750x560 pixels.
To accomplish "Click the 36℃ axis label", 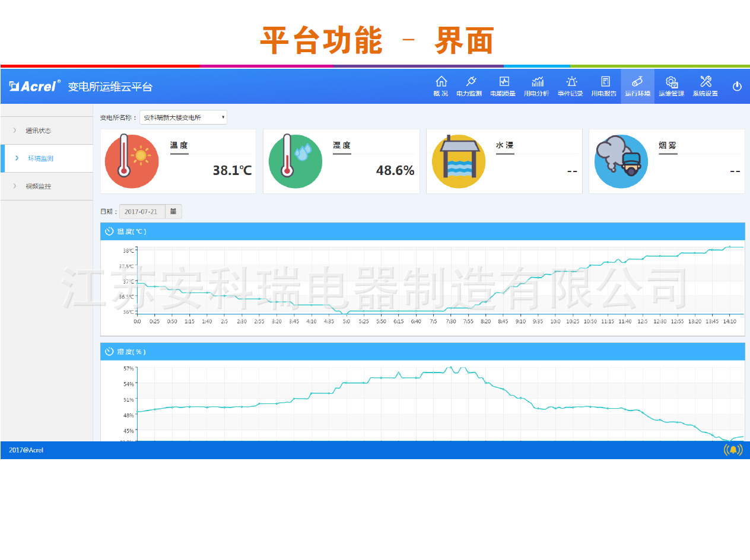I will [129, 311].
